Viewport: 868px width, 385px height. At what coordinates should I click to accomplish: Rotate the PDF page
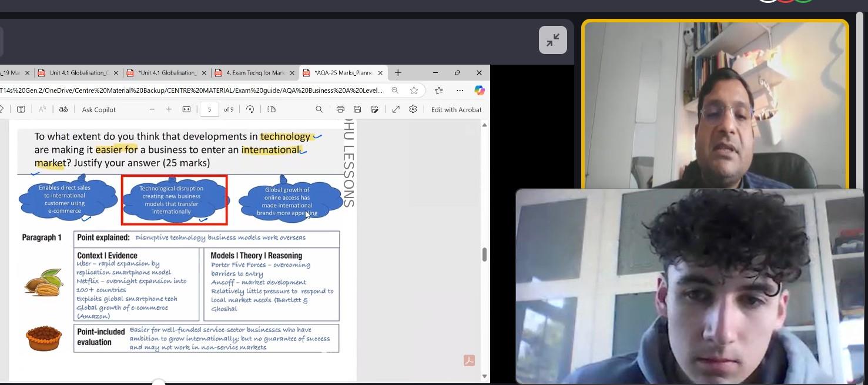[x=250, y=109]
